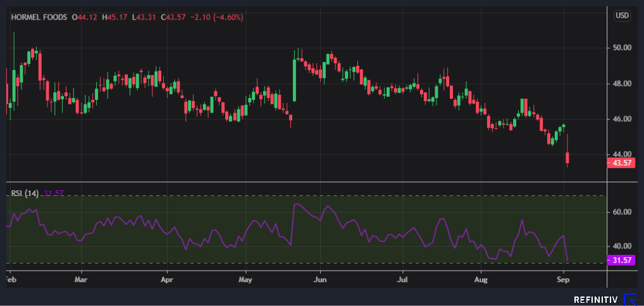
Task: Click the May date axis label
Action: coord(245,279)
